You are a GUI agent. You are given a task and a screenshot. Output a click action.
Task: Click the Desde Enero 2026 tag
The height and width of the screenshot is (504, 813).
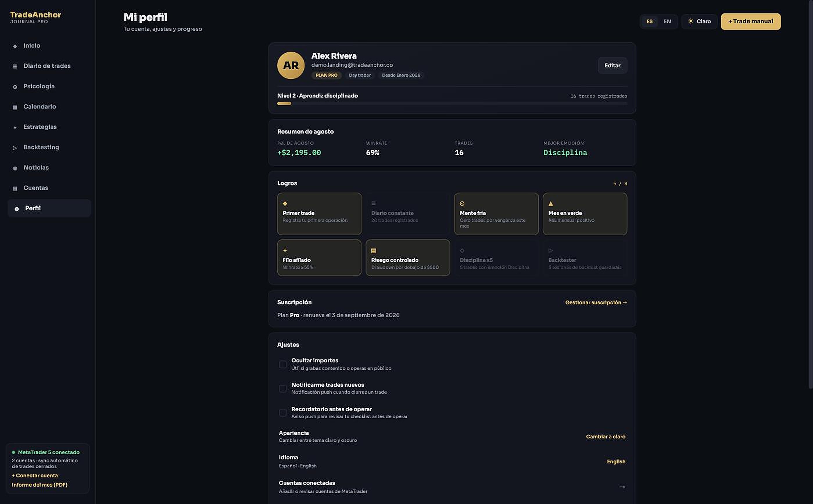[x=401, y=75]
